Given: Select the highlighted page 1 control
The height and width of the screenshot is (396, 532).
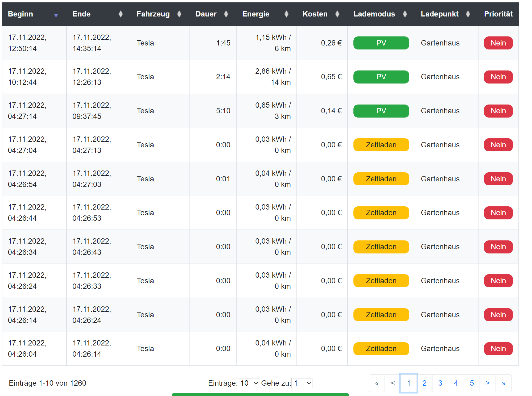Looking at the screenshot, I should pos(409,383).
